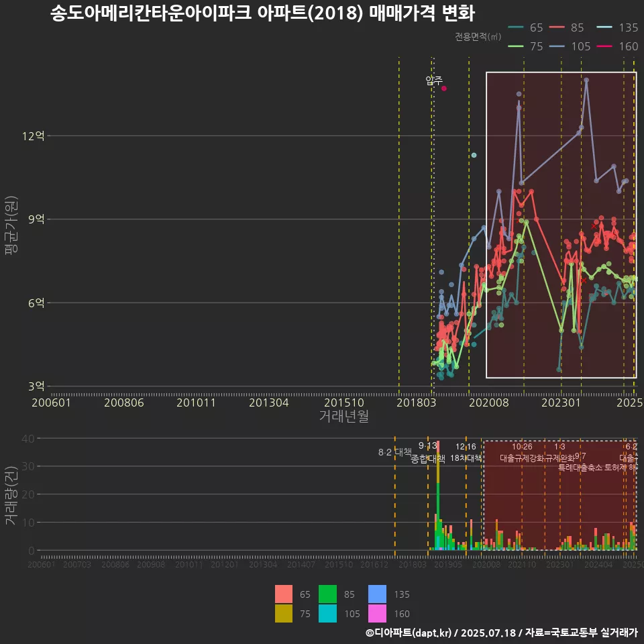Click the 12억 y-axis label
The height and width of the screenshot is (644, 644).
click(33, 136)
